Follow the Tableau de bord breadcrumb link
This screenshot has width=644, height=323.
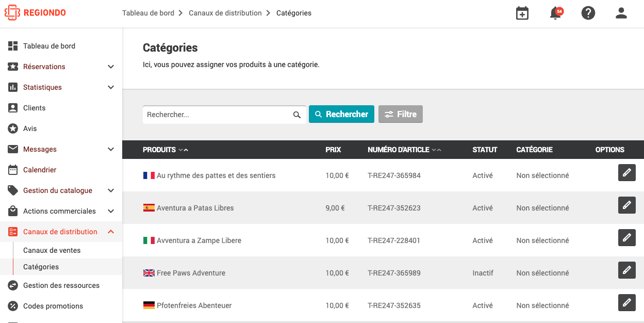point(148,13)
